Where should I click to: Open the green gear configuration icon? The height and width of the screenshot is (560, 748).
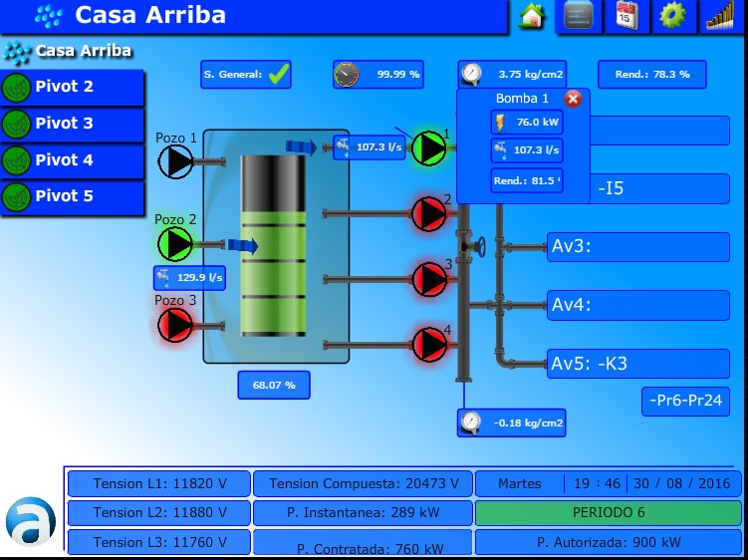click(672, 15)
